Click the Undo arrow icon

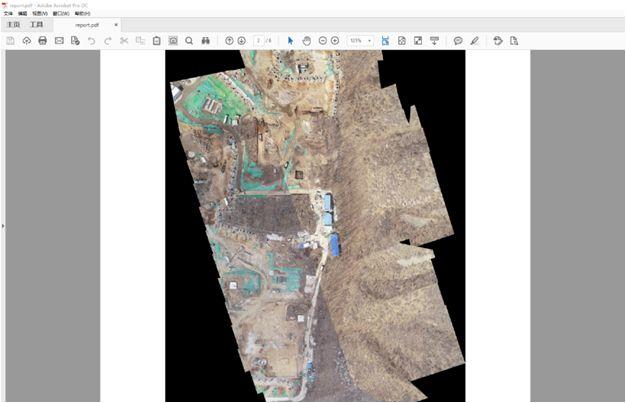pyautogui.click(x=92, y=40)
